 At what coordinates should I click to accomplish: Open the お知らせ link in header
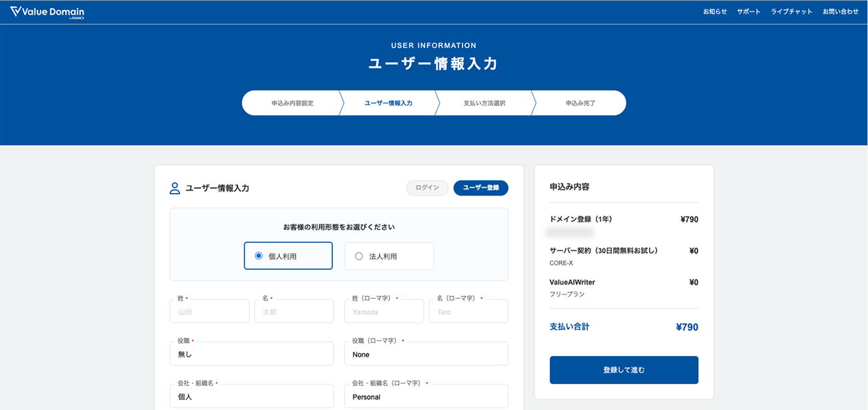(x=715, y=12)
